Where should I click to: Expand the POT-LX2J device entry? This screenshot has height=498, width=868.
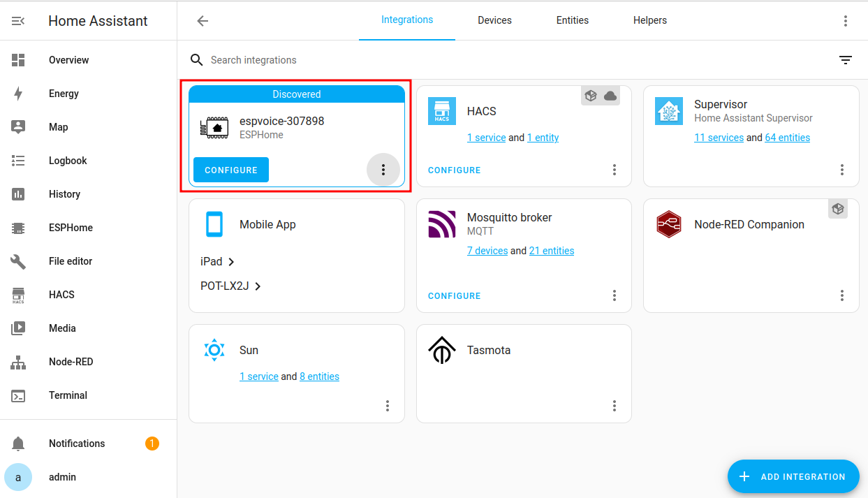click(x=231, y=286)
